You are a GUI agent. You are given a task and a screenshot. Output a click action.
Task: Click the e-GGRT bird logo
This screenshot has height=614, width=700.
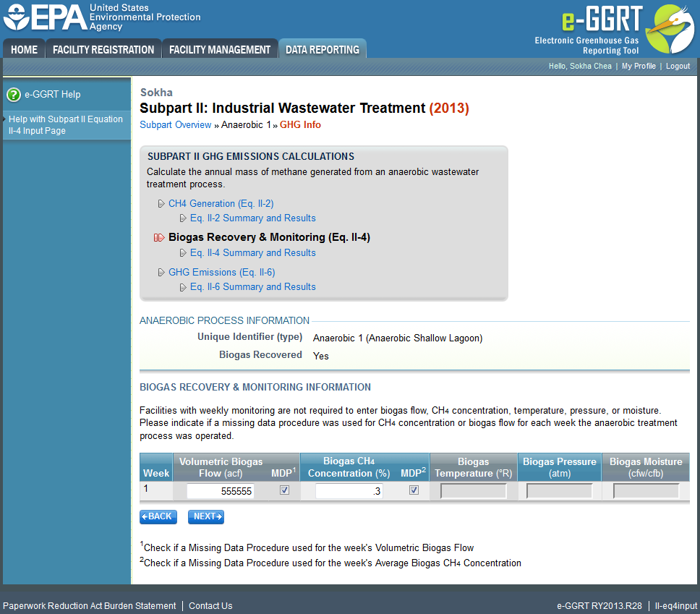click(669, 29)
